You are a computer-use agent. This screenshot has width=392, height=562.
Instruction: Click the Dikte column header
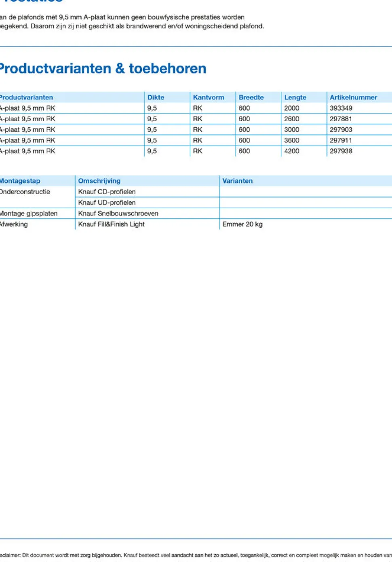(x=156, y=97)
